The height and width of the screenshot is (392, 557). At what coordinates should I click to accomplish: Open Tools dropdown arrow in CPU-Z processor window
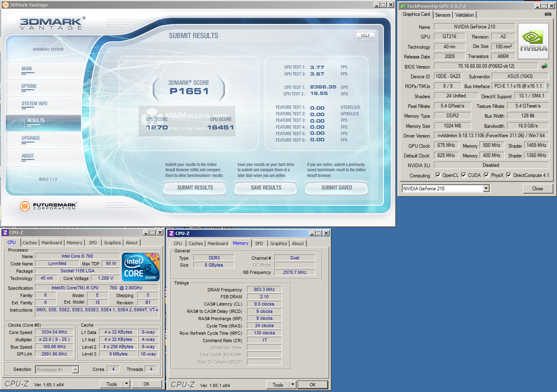(126, 384)
